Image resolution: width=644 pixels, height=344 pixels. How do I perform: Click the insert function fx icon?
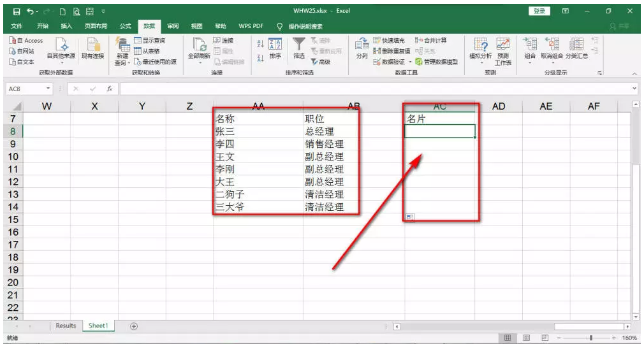110,89
